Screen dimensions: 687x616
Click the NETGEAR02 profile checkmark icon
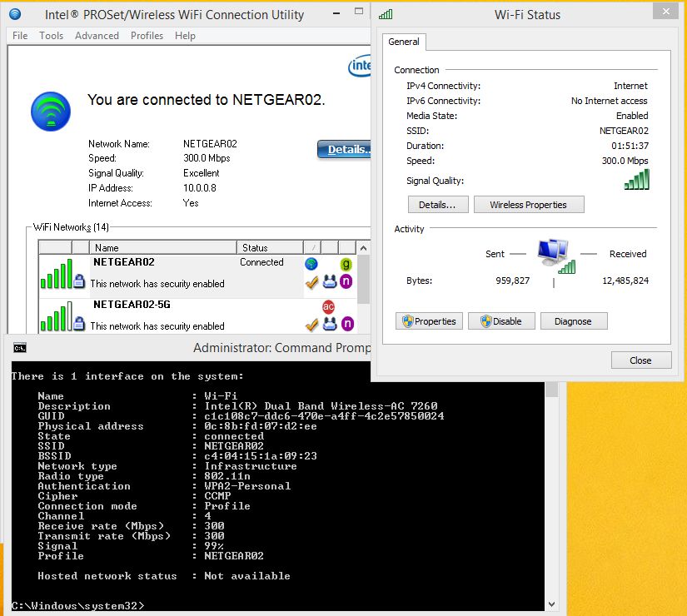(x=311, y=282)
